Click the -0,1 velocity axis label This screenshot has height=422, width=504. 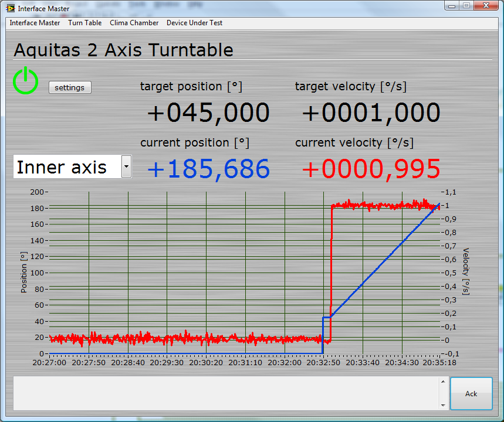[451, 354]
